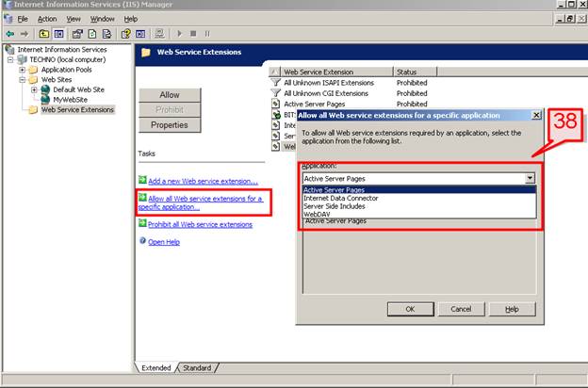588x388 pixels.
Task: Open the View menu
Action: coord(73,19)
